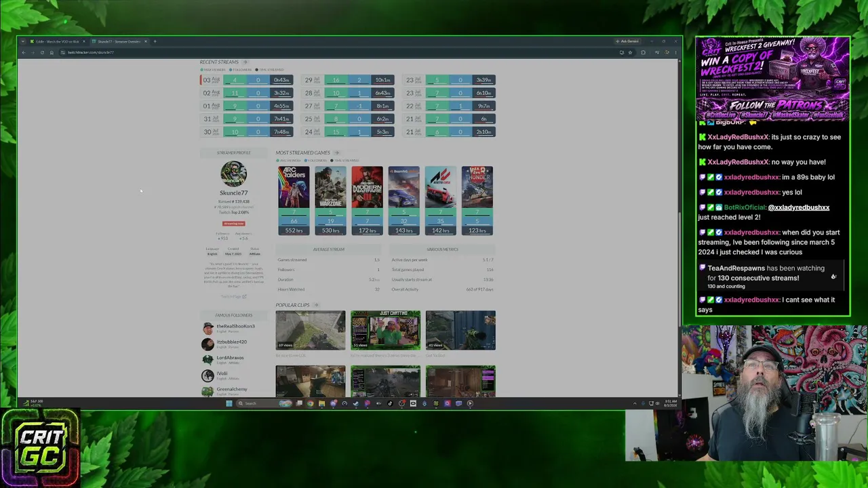
Task: Open the 23 Jul 3h39m stream row
Action: (x=450, y=80)
